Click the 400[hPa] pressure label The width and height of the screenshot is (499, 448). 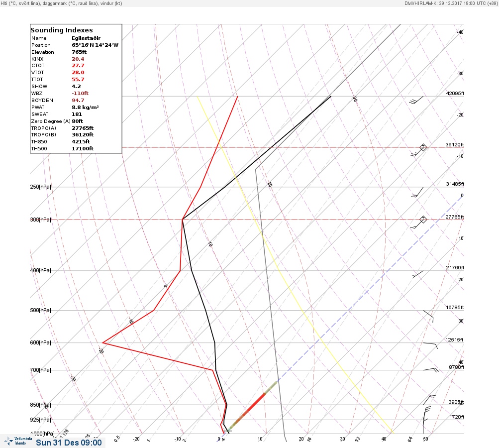[40, 270]
